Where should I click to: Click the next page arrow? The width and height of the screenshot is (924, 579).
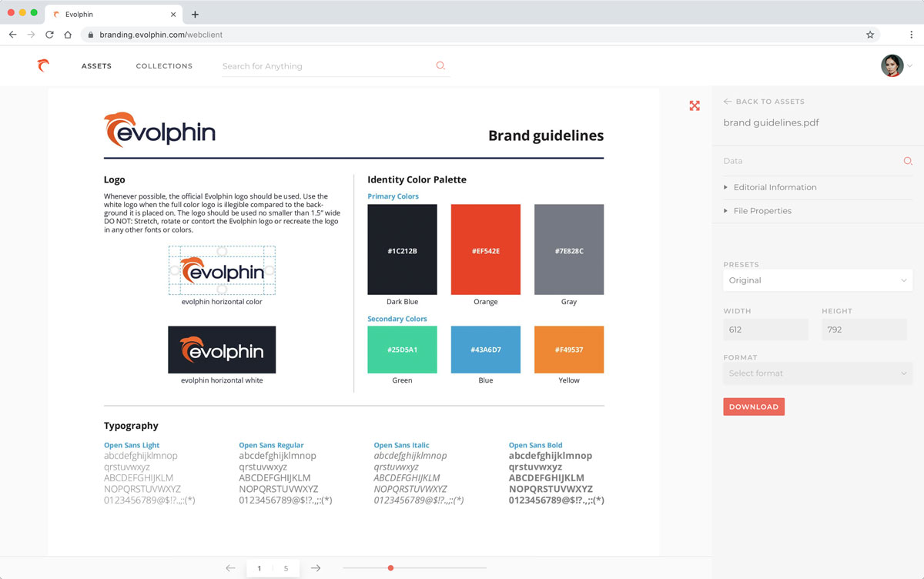pos(316,568)
